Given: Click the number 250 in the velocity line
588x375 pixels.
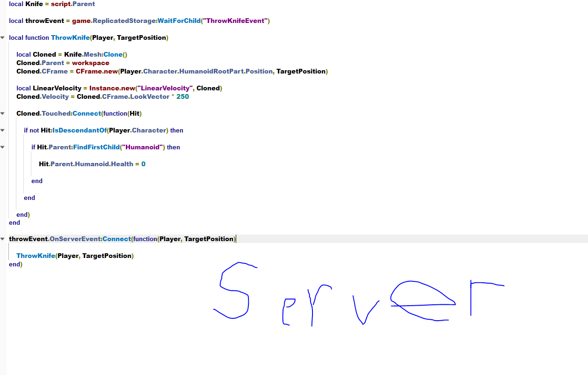Looking at the screenshot, I should click(x=185, y=96).
